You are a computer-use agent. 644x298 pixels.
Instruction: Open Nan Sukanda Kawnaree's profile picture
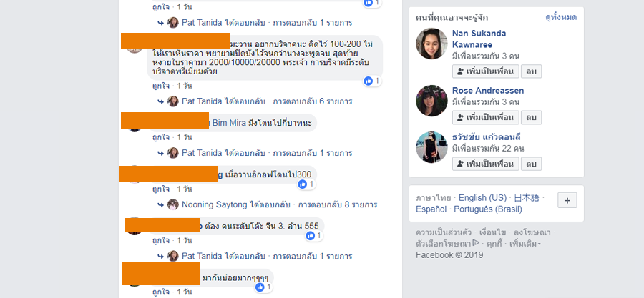point(431,44)
